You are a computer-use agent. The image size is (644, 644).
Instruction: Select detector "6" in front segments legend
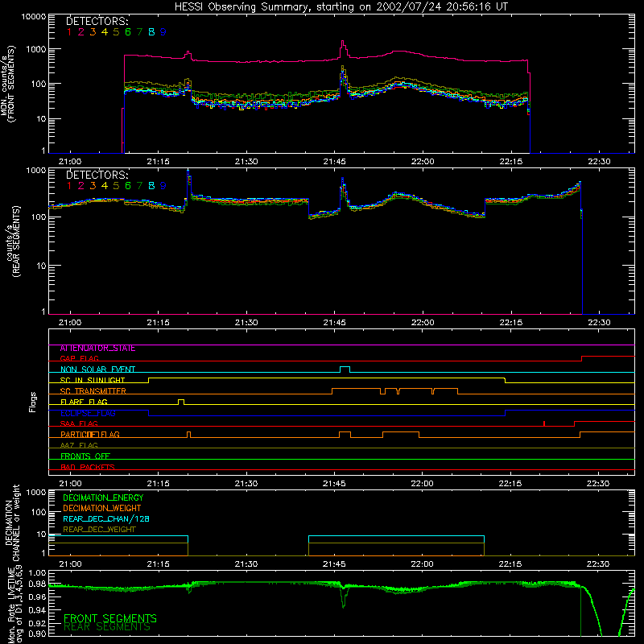click(128, 32)
